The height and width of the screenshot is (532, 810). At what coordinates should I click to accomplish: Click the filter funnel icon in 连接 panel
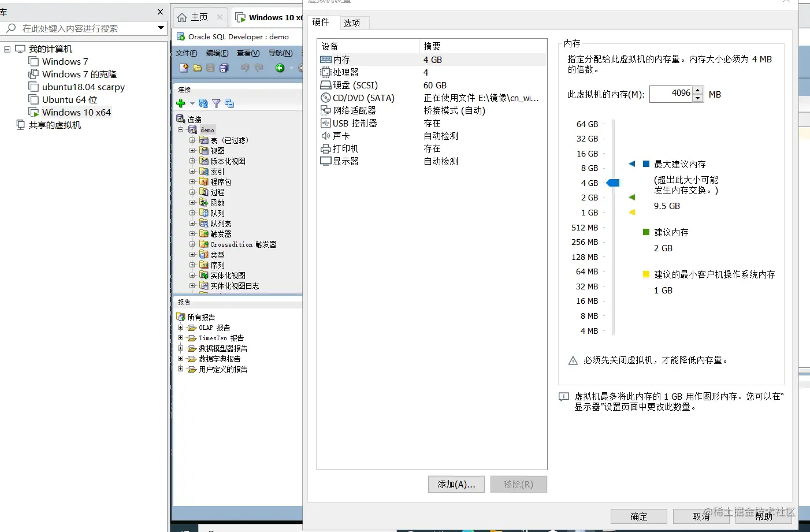coord(216,103)
